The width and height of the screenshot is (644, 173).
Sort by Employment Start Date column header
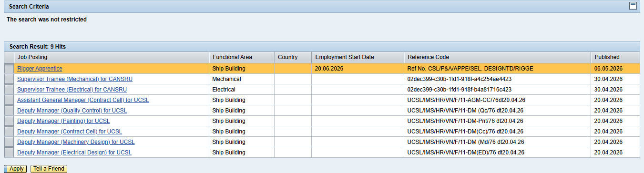(358, 57)
